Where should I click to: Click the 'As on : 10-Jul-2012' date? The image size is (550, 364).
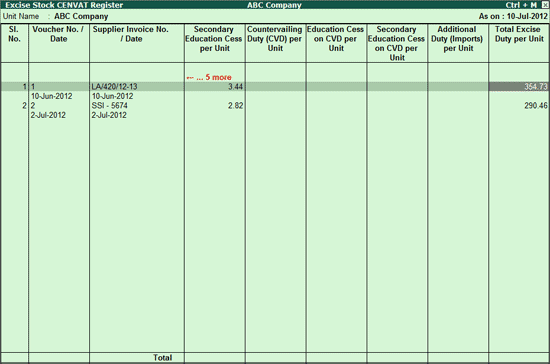pyautogui.click(x=513, y=16)
